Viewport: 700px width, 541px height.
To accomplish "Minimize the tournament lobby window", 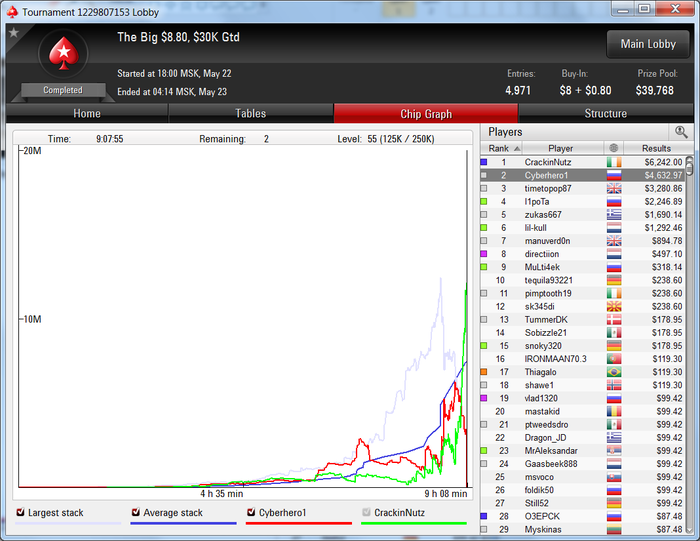I will click(623, 9).
